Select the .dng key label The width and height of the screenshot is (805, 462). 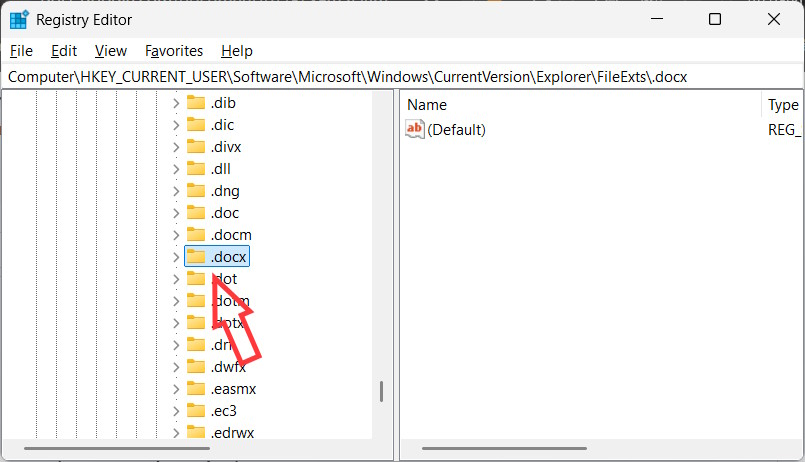point(225,191)
